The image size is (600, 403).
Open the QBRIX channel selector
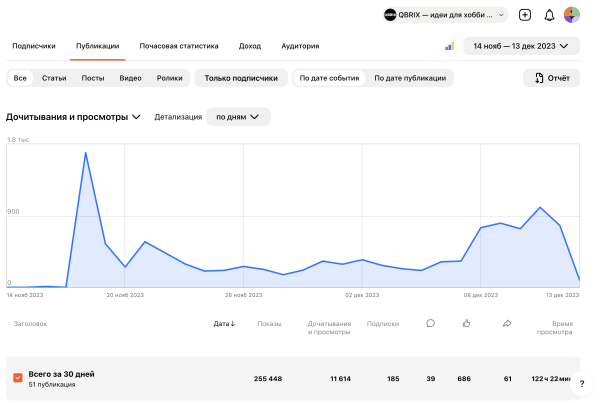(445, 15)
